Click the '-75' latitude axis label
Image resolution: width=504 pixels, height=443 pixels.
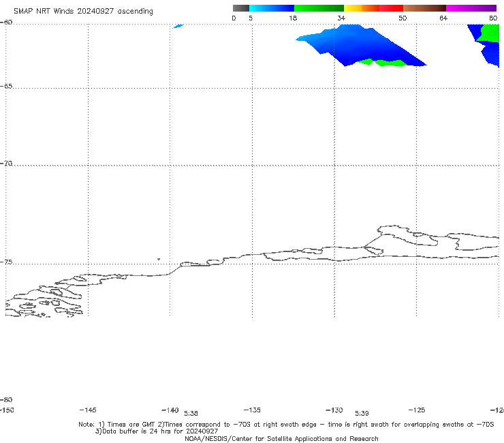coord(6,262)
